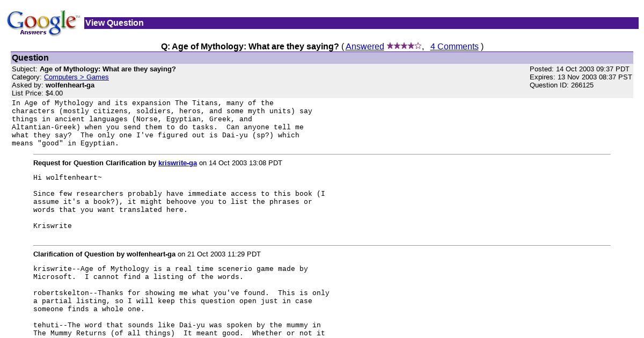The image size is (644, 338).
Task: Click the List Price: $4.00 text
Action: [x=37, y=93]
